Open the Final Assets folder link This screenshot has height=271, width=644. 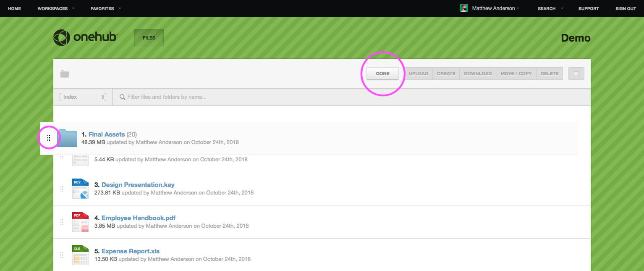point(107,134)
